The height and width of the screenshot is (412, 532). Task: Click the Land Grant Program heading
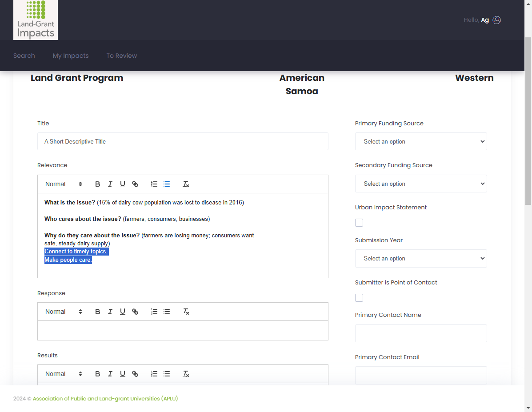[x=77, y=78]
